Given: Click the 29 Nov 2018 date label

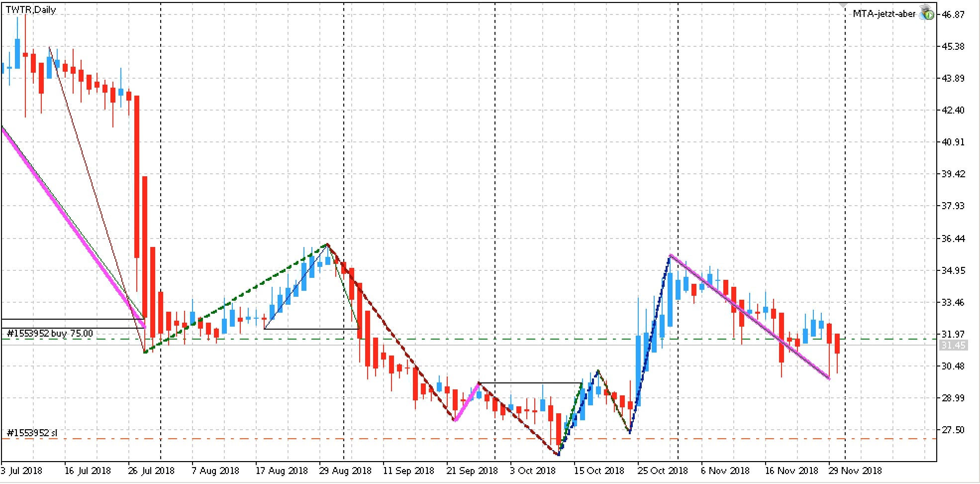Looking at the screenshot, I should (855, 471).
